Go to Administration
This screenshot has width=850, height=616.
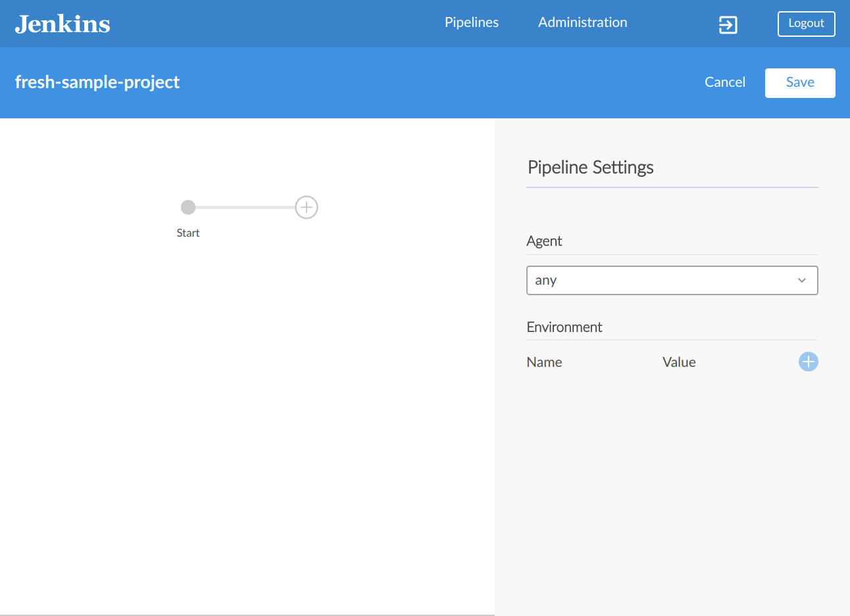click(x=583, y=22)
